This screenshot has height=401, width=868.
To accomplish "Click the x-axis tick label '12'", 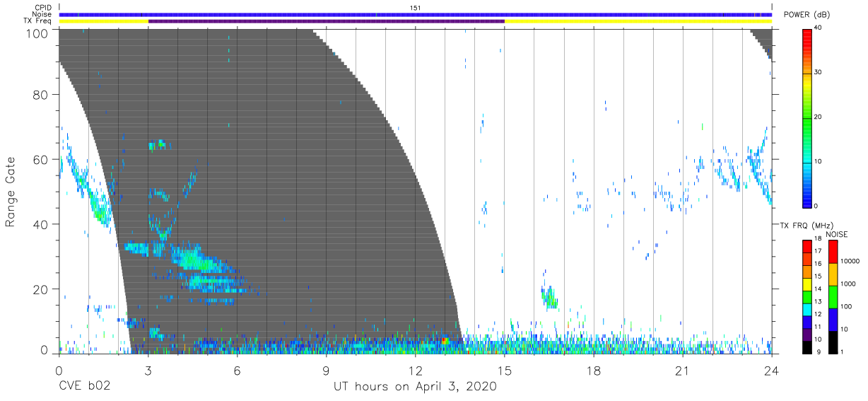I will pos(415,370).
